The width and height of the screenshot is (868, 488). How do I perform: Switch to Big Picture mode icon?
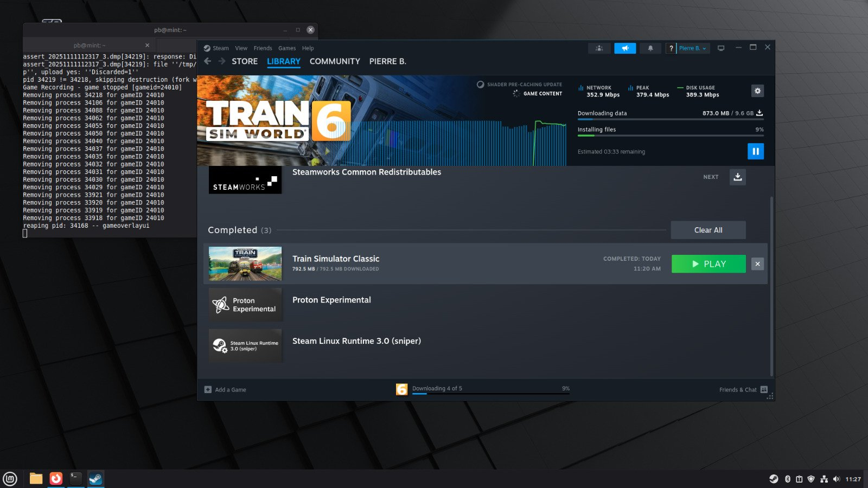pos(721,48)
